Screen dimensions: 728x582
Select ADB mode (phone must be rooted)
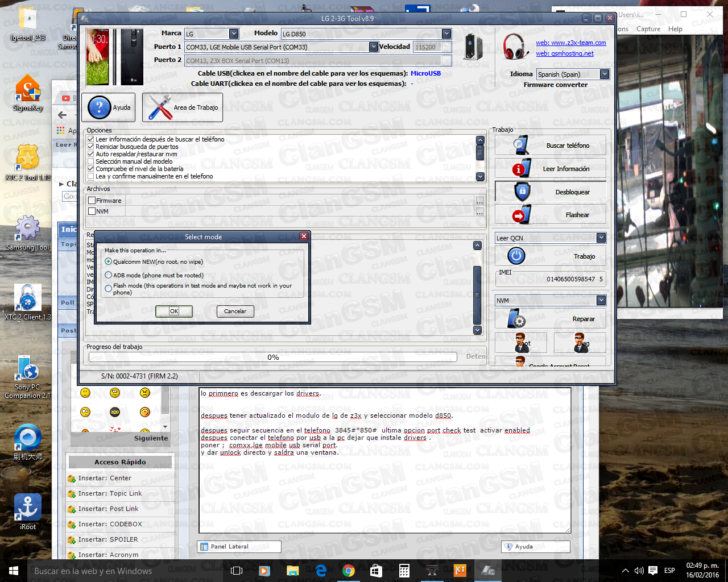[108, 275]
